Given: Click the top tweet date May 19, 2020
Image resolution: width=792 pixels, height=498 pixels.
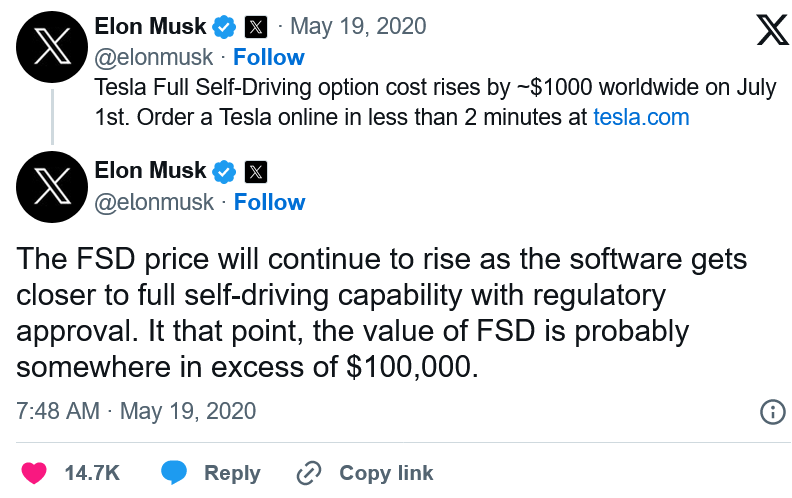Looking at the screenshot, I should 358,26.
